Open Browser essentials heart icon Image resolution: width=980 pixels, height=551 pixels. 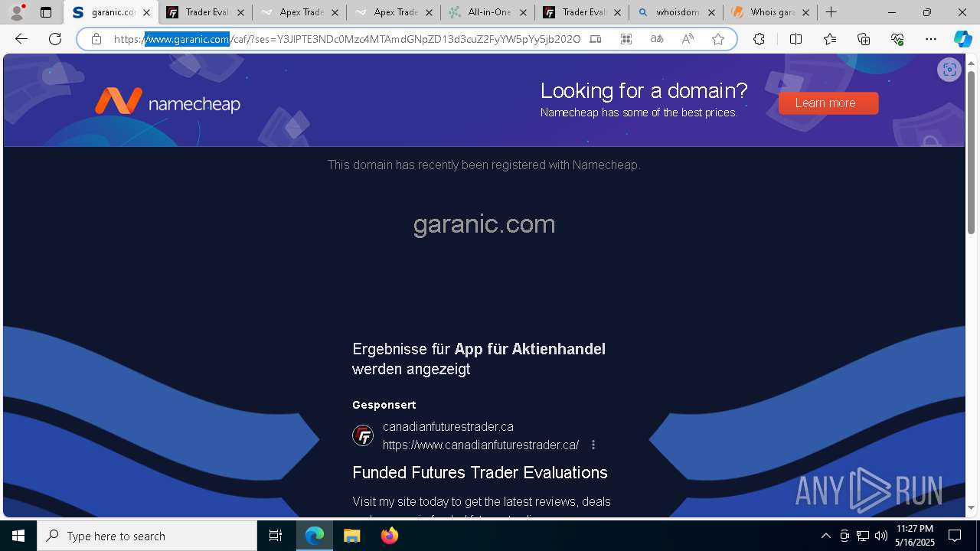[897, 39]
